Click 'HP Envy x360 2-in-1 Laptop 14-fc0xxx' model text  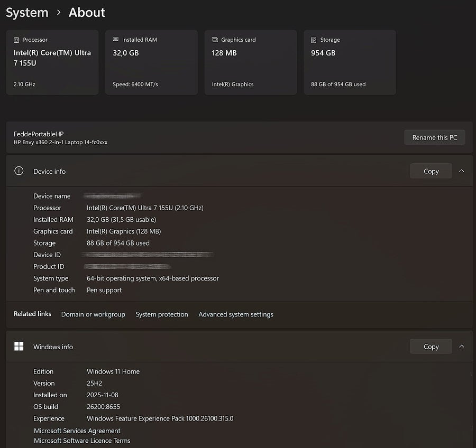tap(60, 142)
